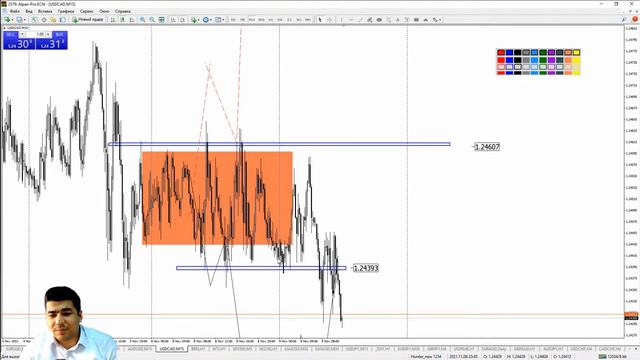This screenshot has width=640, height=360.
Task: Open the indicators list icon
Action: (193, 20)
